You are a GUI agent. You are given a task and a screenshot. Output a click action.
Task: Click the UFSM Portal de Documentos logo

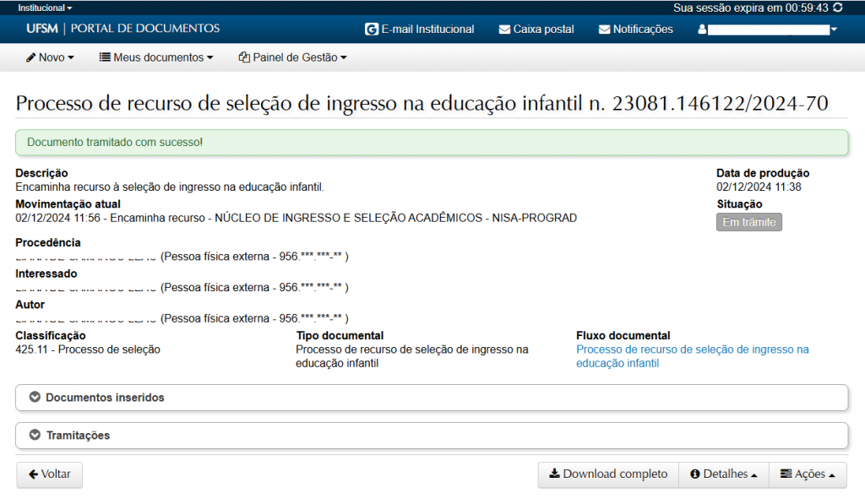122,29
